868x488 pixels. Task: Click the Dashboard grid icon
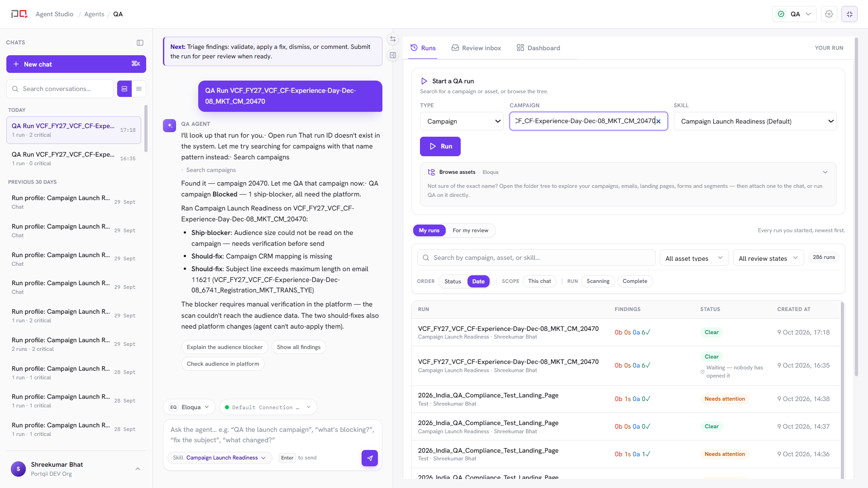[x=520, y=48]
